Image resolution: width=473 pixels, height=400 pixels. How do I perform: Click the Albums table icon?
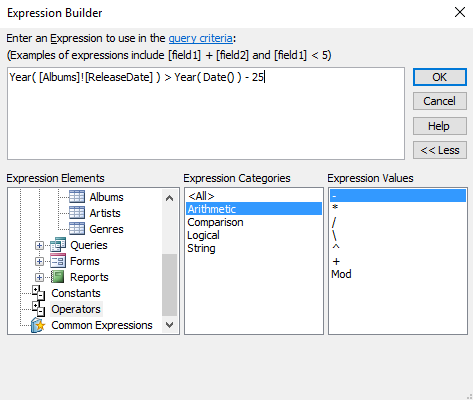pos(77,197)
